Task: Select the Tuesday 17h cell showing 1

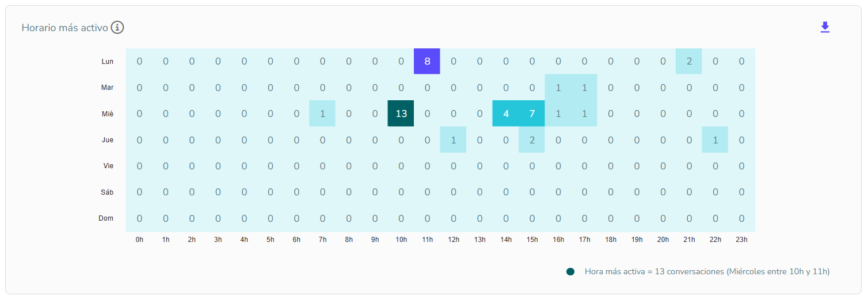Action: coord(584,88)
